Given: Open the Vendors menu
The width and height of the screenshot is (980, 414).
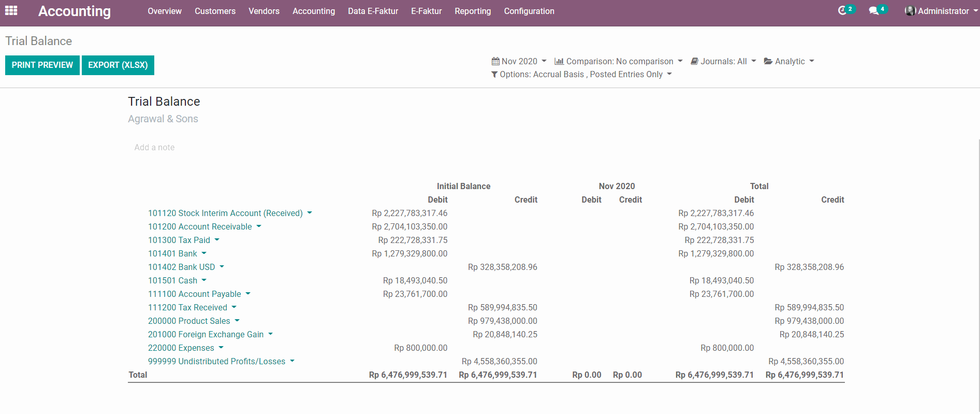Looking at the screenshot, I should tap(264, 11).
